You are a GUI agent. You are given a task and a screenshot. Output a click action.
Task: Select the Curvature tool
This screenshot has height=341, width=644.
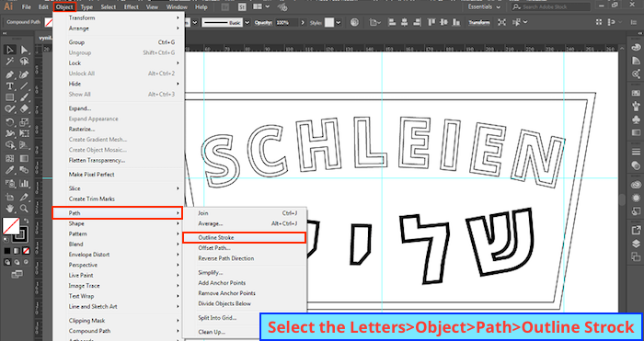point(24,75)
